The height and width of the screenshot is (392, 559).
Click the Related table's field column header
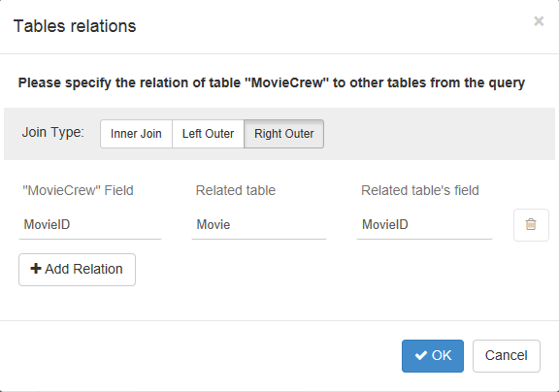420,190
